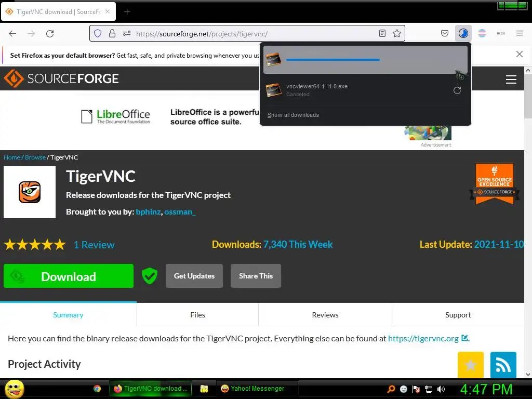Click the forward navigation arrow
The width and height of the screenshot is (532, 399).
click(31, 34)
